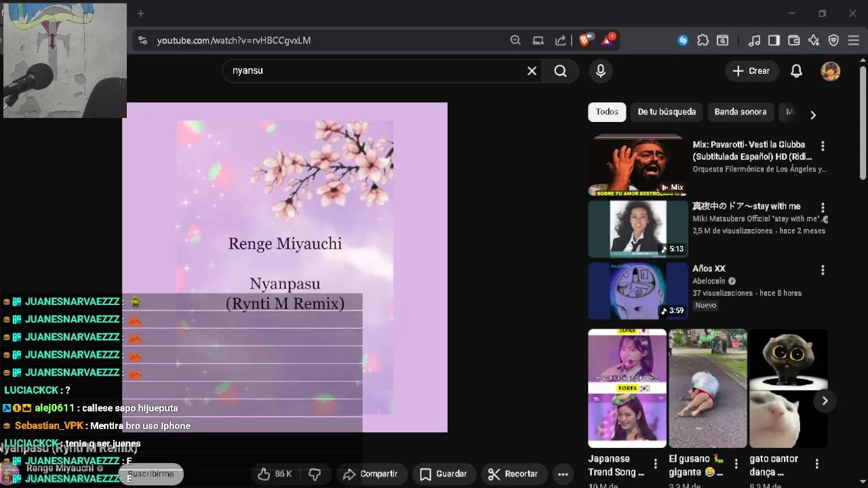Open the Brave Wallet icon
868x488 pixels.
[793, 41]
